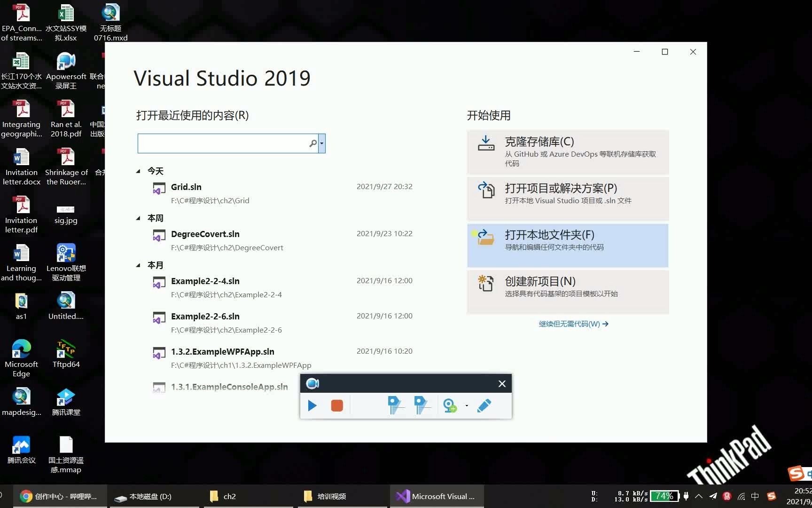This screenshot has width=812, height=508.
Task: Click 打开项目或解决方案(P) button
Action: [x=568, y=198]
